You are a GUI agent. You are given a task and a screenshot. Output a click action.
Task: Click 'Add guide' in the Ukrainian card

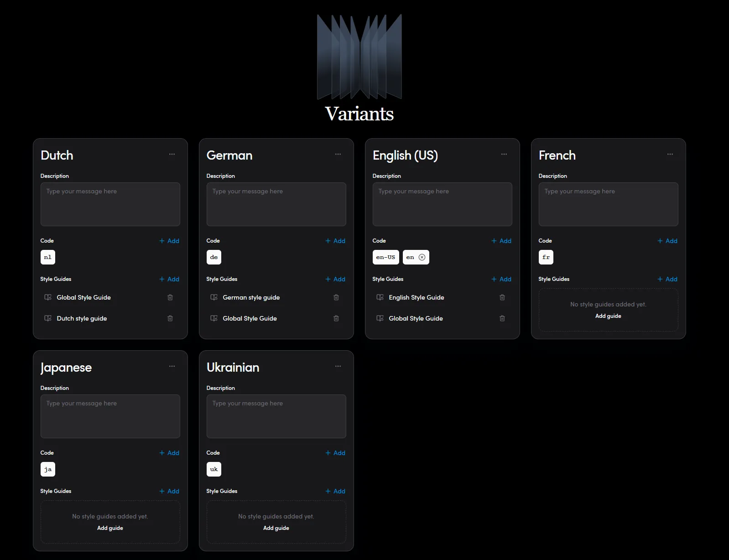point(276,528)
